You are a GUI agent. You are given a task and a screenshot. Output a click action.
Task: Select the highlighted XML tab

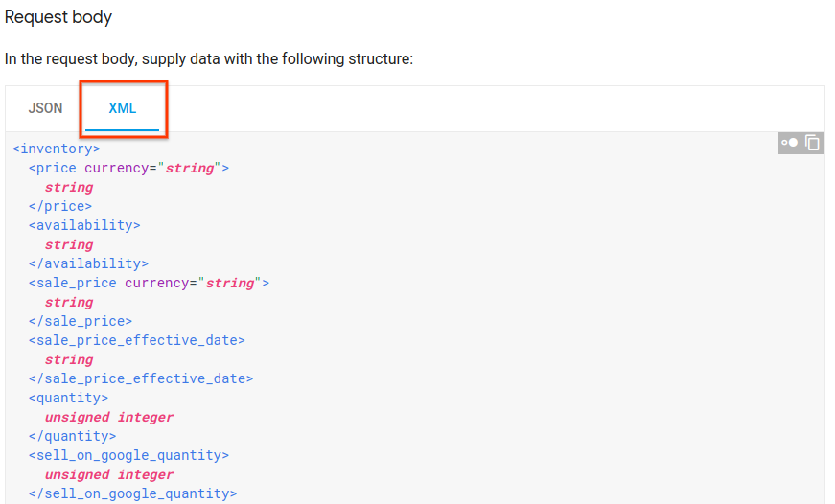click(123, 108)
